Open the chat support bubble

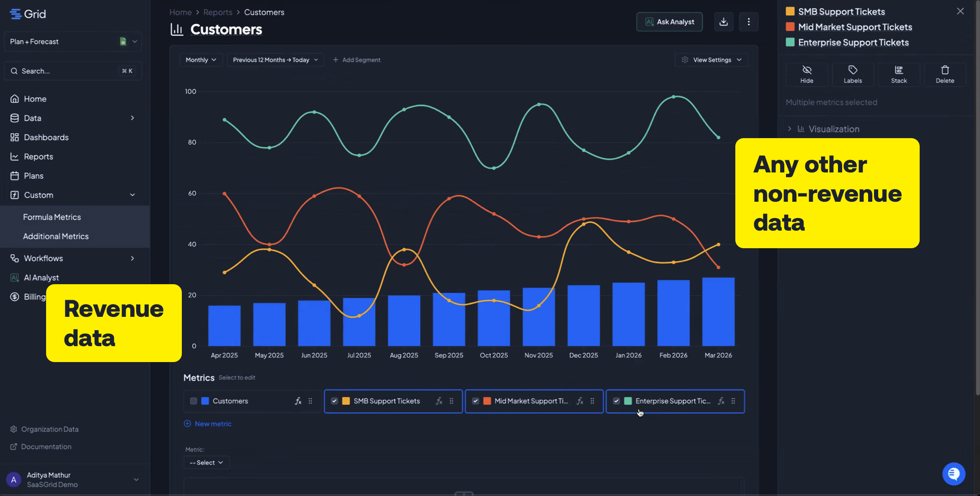(954, 473)
